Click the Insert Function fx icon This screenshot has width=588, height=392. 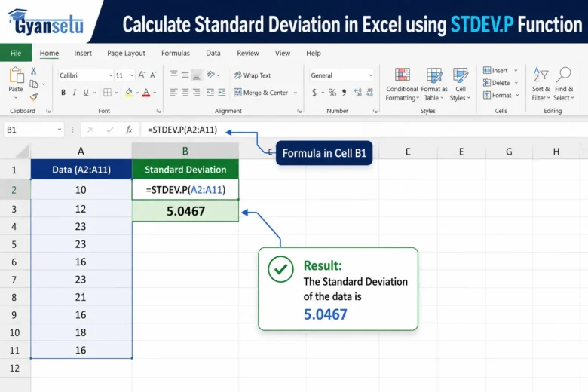pos(129,130)
